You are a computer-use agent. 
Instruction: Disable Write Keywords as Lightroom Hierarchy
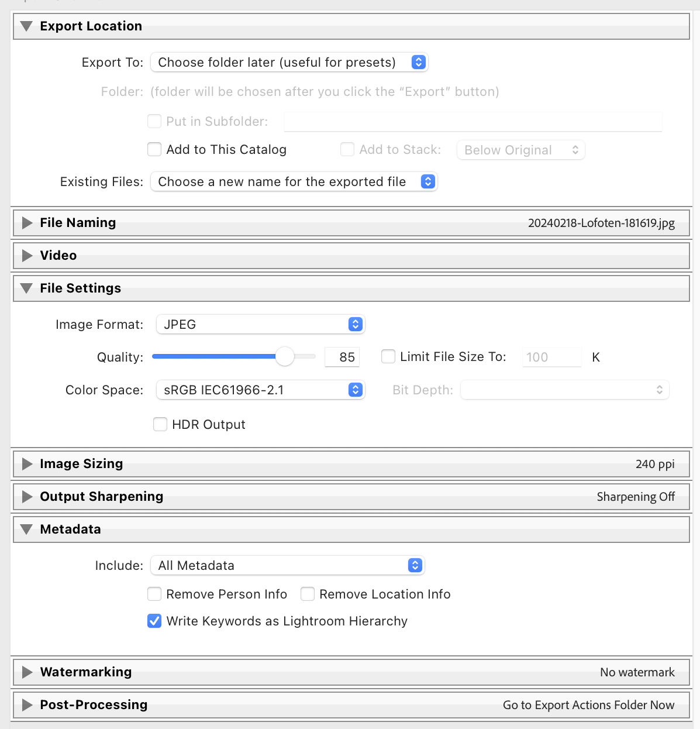tap(154, 621)
